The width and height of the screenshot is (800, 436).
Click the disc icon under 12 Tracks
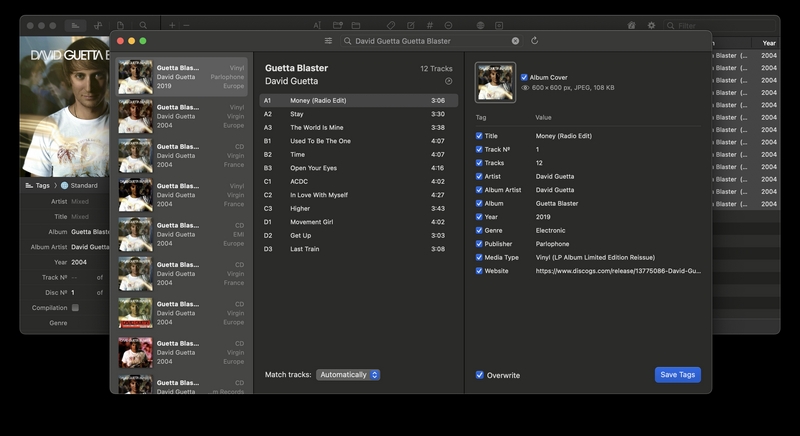pos(448,81)
